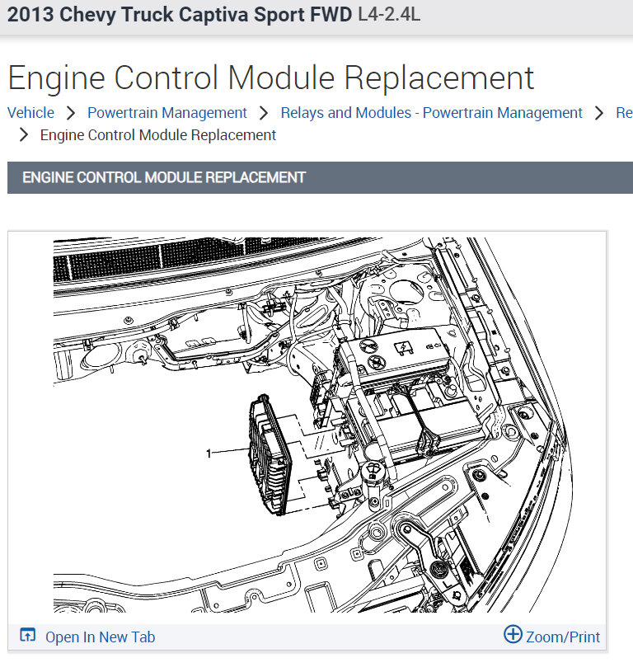The height and width of the screenshot is (672, 633).
Task: Click the engine compartment diagram image
Action: pyautogui.click(x=312, y=425)
